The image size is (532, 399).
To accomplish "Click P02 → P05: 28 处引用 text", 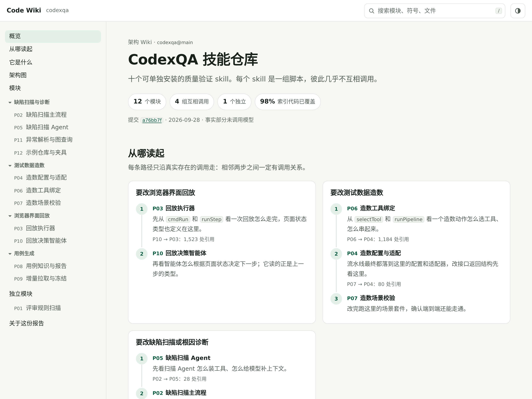I will click(179, 379).
